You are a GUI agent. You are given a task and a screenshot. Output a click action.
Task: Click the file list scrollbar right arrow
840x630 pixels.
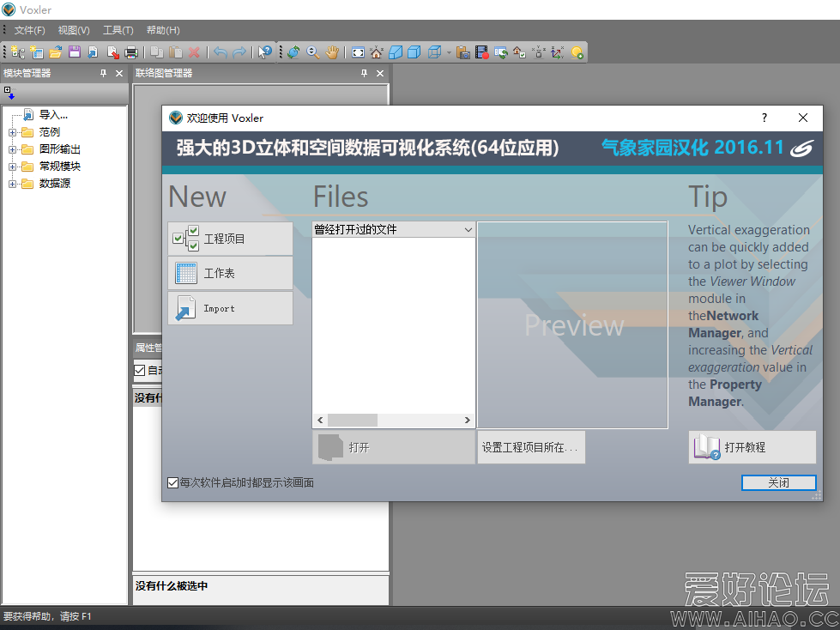[x=467, y=420]
